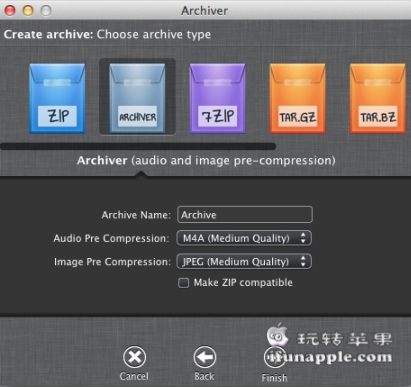Click the Finish circle icon
The image size is (411, 387).
click(274, 357)
